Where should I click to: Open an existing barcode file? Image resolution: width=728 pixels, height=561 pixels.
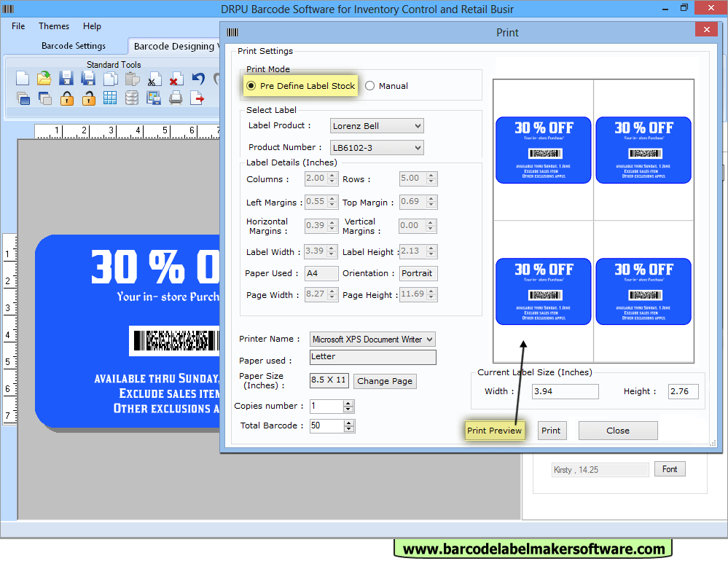coord(44,78)
